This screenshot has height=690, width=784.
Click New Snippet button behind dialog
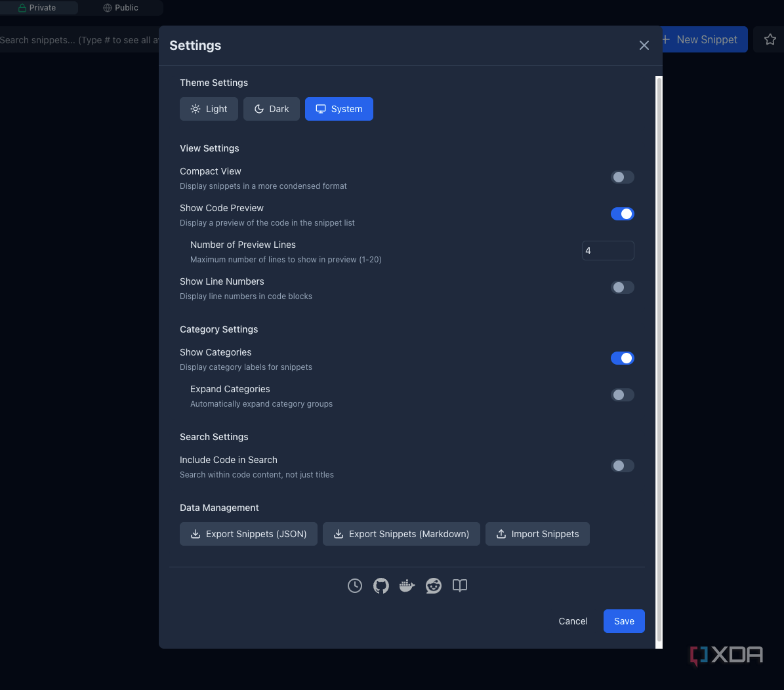tap(704, 39)
